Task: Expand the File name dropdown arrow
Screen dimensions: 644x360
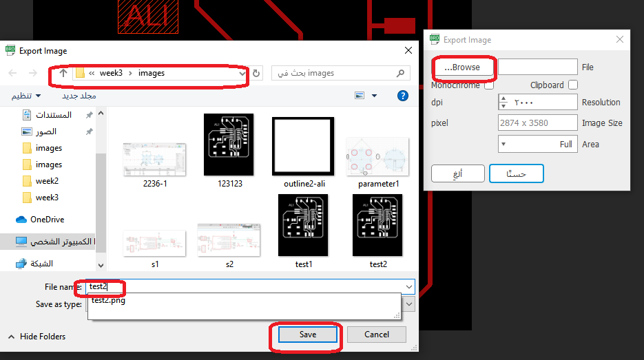Action: (x=409, y=286)
